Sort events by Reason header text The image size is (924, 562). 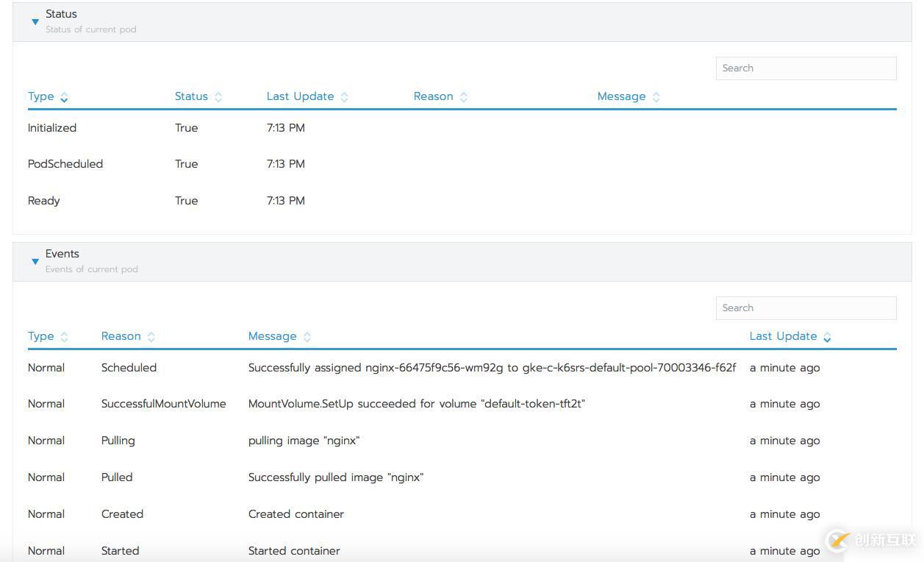click(x=121, y=336)
